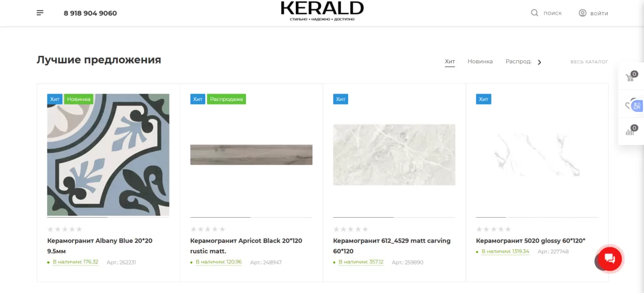This screenshot has width=644, height=293.
Task: Switch to the Новинка tab
Action: (480, 61)
